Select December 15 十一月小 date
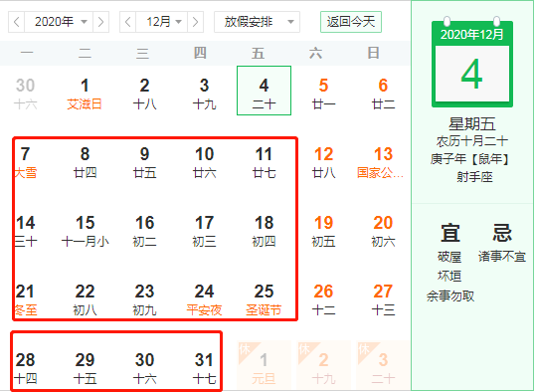Image resolution: width=536 pixels, height=392 pixels. click(85, 232)
